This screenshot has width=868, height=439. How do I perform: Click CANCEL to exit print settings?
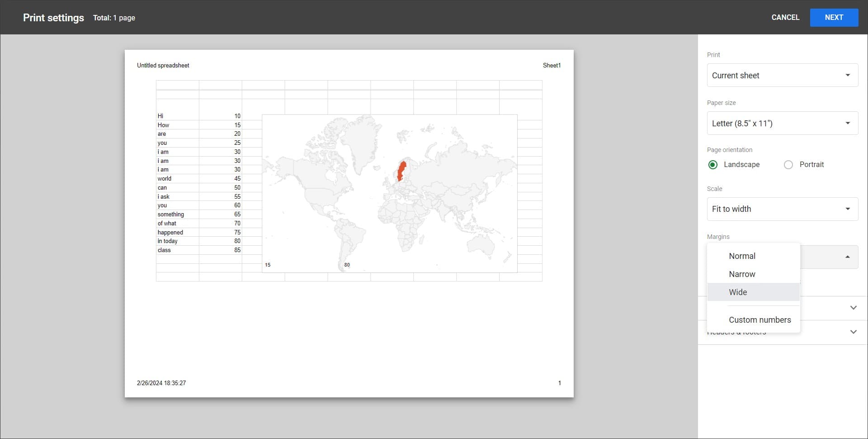(x=785, y=17)
